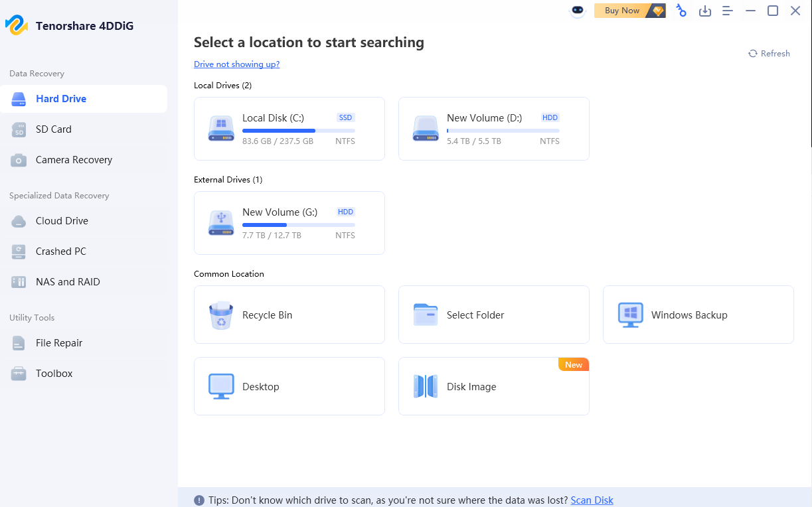Click the New Volume (D:) usage bar

click(x=503, y=131)
